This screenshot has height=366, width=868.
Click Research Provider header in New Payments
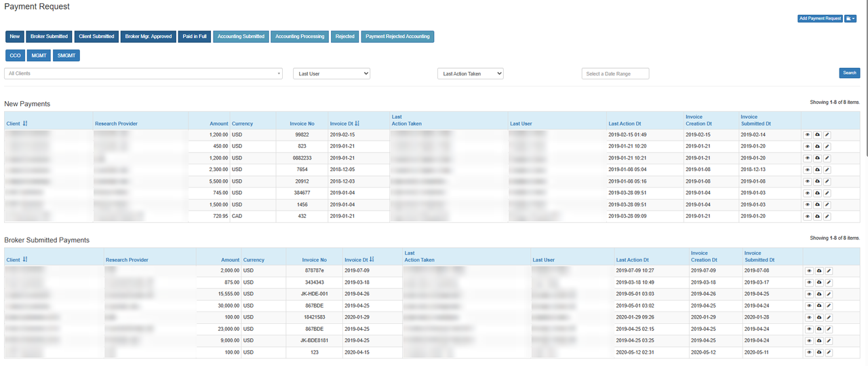click(116, 124)
